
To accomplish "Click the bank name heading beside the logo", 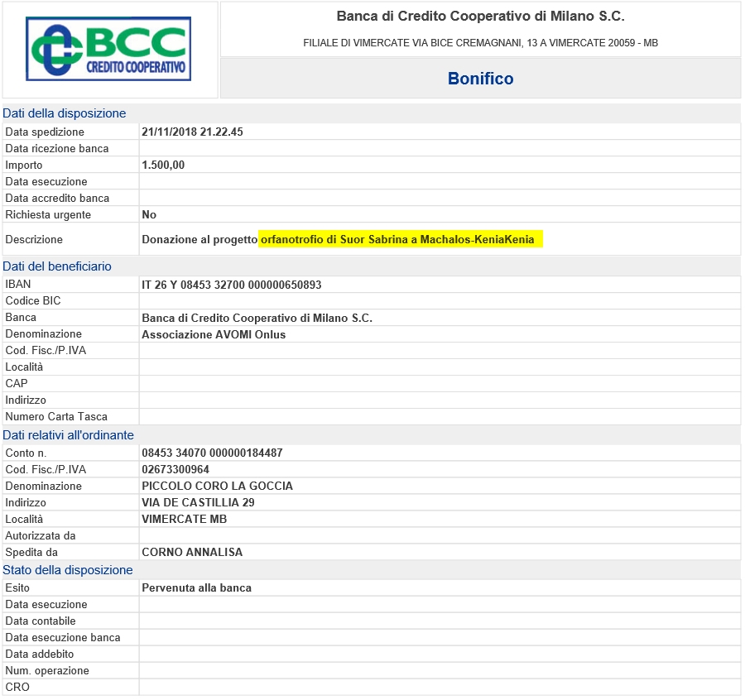I will tap(480, 17).
